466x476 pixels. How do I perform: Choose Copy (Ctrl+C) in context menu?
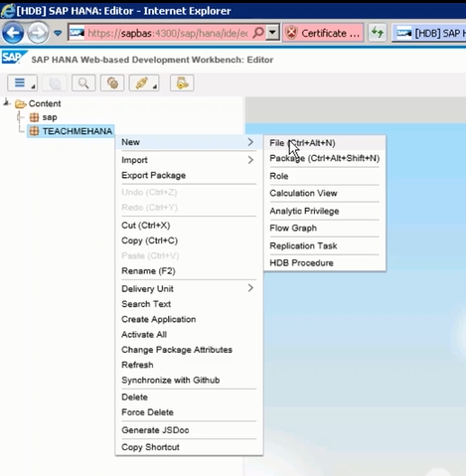point(189,240)
